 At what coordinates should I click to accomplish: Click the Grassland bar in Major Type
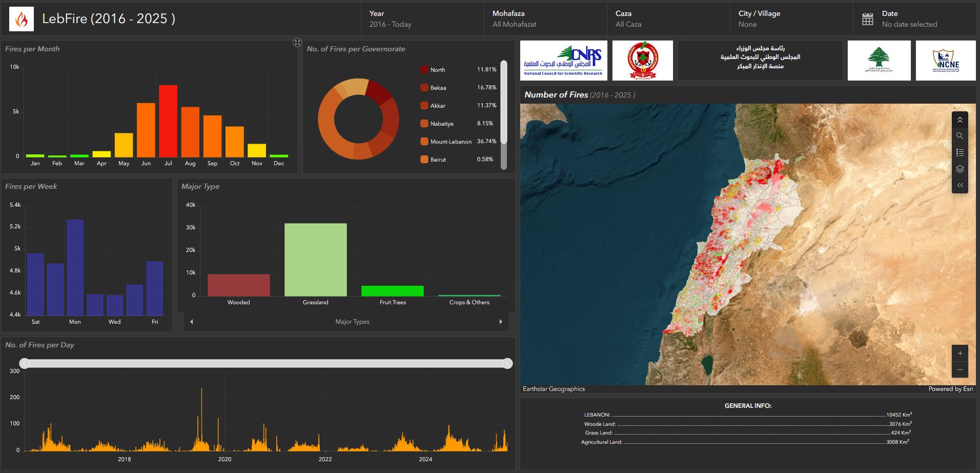pos(315,260)
